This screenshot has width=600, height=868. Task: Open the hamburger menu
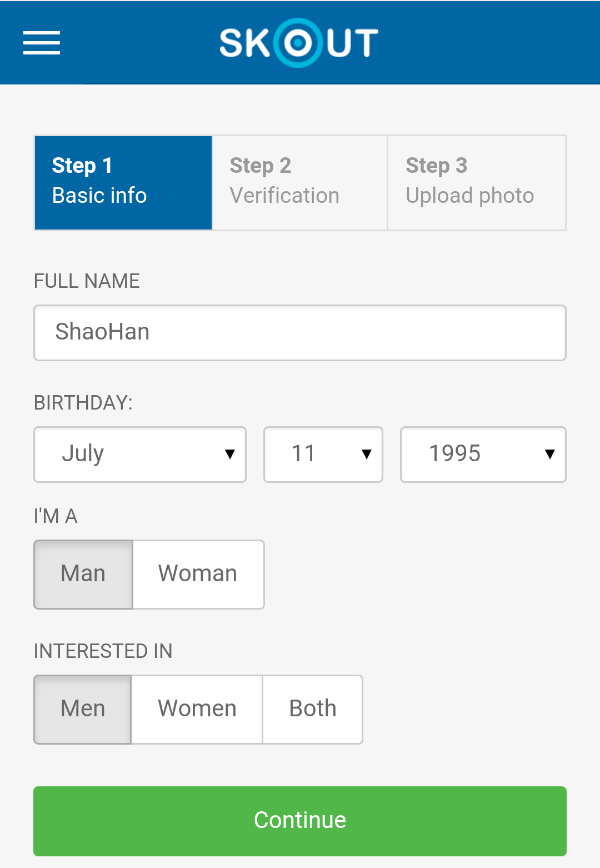(x=42, y=43)
